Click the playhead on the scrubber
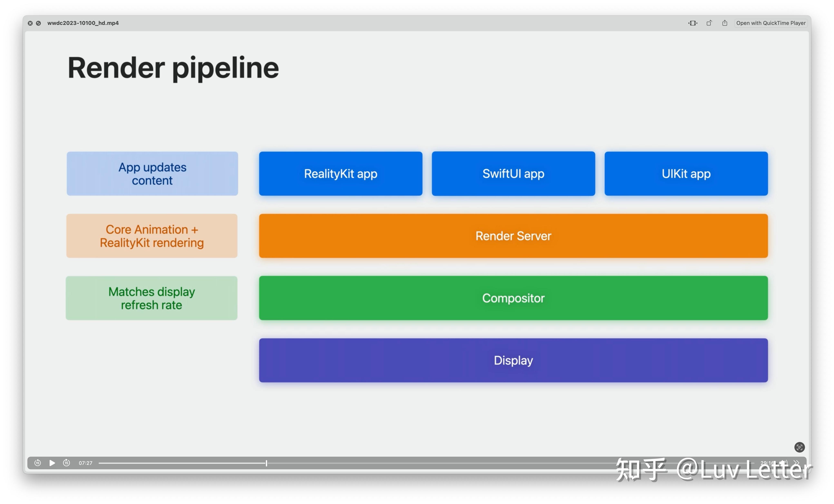The width and height of the screenshot is (834, 504). click(x=266, y=463)
